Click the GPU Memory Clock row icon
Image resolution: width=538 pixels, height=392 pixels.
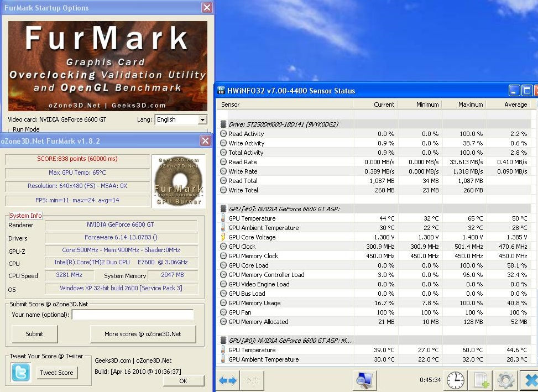tap(223, 256)
